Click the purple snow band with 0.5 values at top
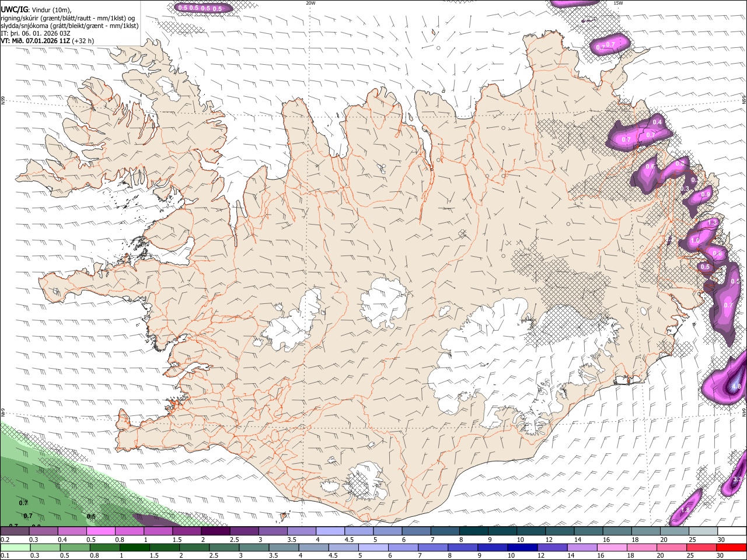The image size is (747, 560). point(203,7)
